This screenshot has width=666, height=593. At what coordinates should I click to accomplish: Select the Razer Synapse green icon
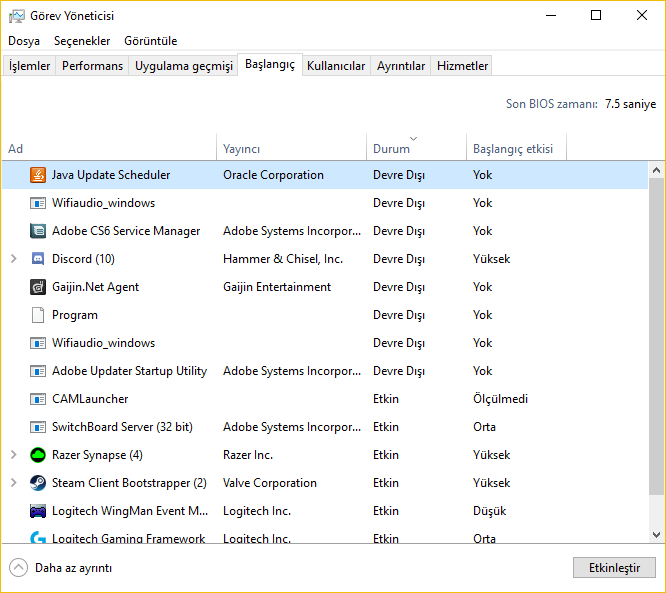tap(38, 455)
